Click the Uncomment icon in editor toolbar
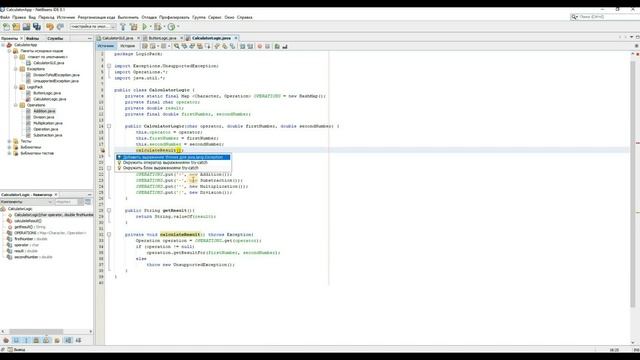 [x=285, y=47]
